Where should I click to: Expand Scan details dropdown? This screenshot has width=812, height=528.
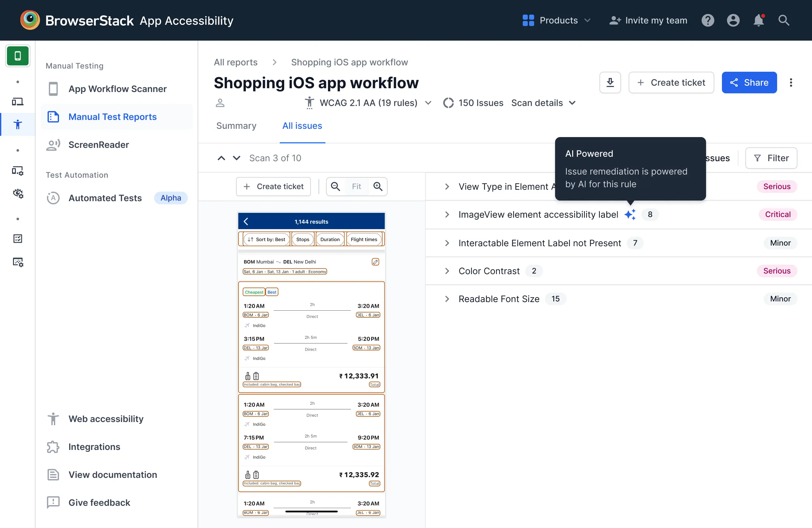tap(543, 103)
